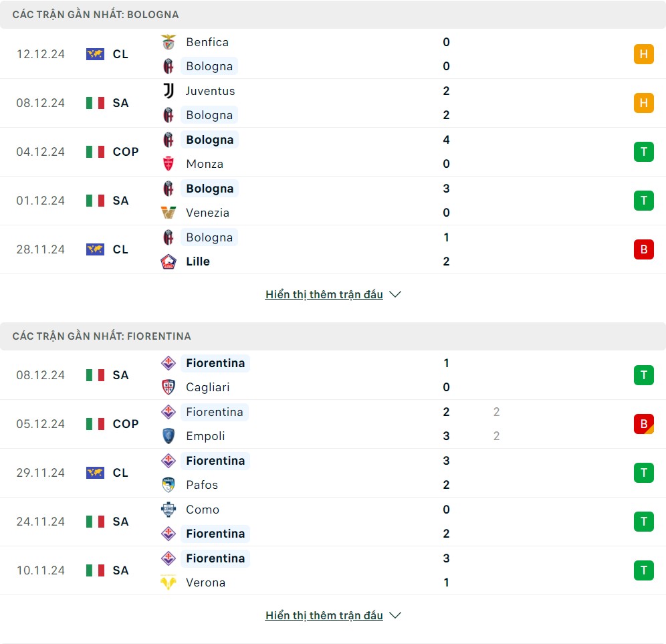
Task: Select the Juventus team name
Action: tap(210, 91)
